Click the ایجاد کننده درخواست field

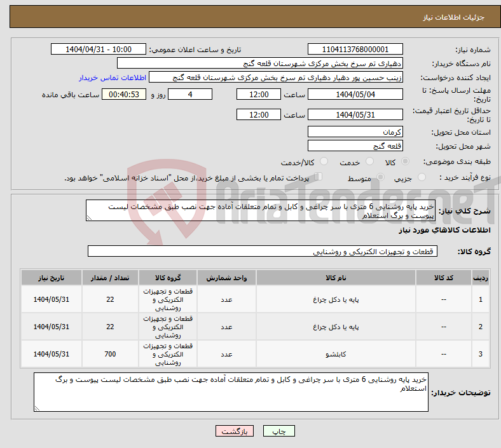pos(275,78)
